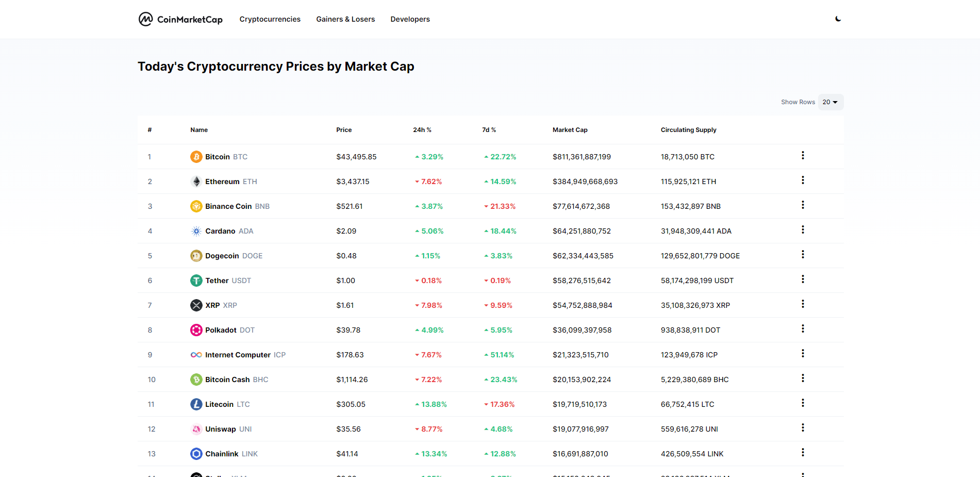Select Uniswap market cap $19,077,916,997
Viewport: 980px width, 477px height.
(580, 429)
